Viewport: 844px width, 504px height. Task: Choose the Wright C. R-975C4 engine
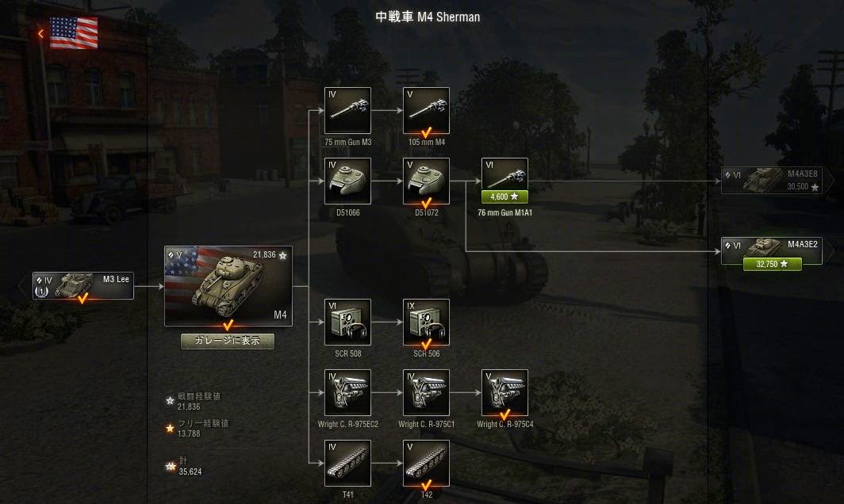pos(504,392)
